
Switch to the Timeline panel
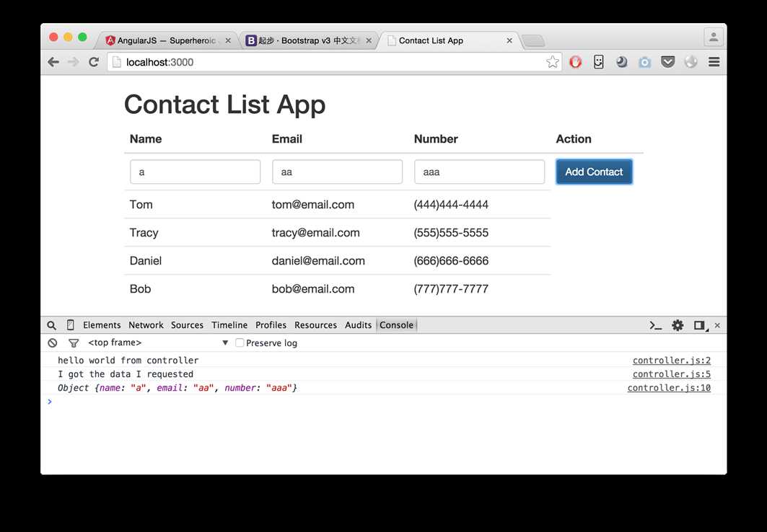(229, 325)
